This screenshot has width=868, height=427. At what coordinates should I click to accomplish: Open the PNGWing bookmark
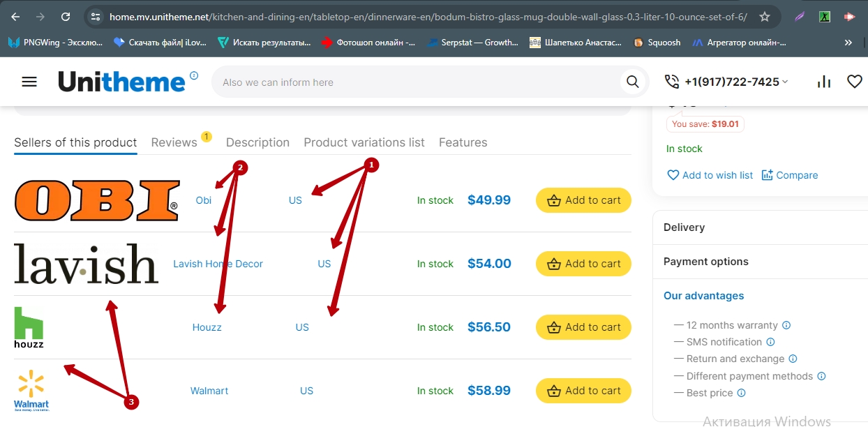(x=55, y=43)
